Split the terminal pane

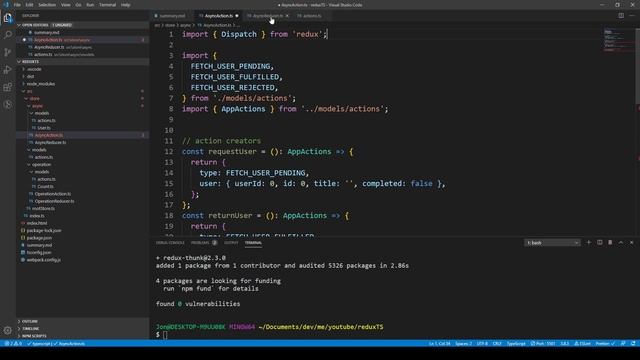coord(600,242)
